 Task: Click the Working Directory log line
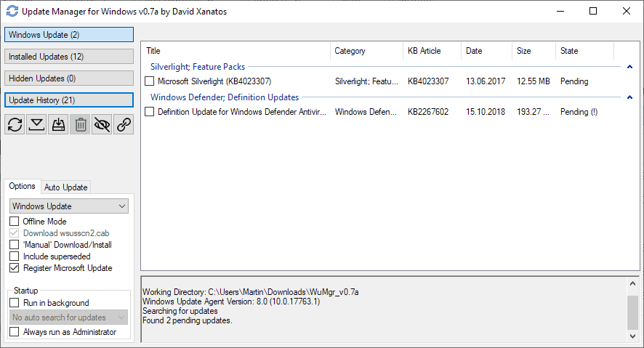[251, 292]
